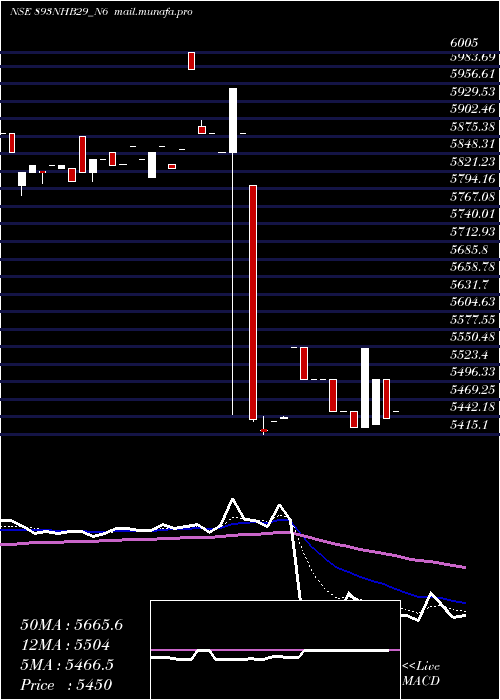This screenshot has height=700, width=500.
Task: Select the 5794.16 price level label
Action: click(472, 179)
